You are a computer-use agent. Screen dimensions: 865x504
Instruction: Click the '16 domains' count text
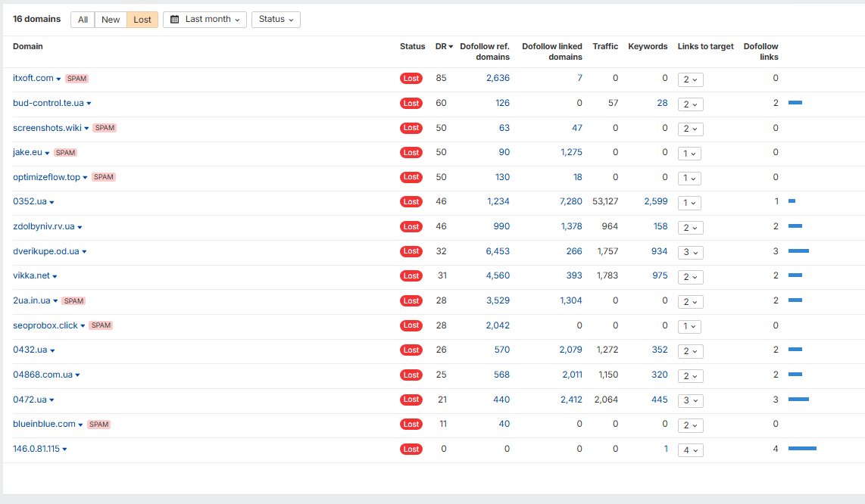pos(37,19)
